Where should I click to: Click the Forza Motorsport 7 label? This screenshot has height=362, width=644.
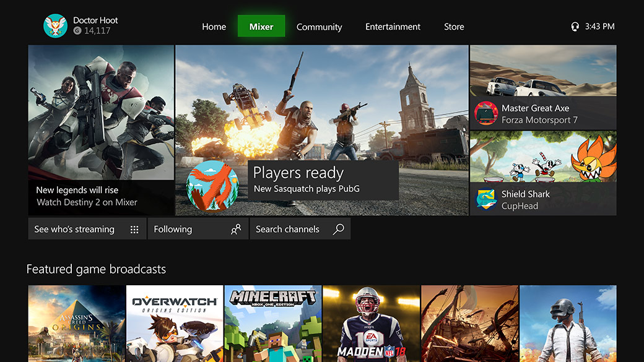pyautogui.click(x=539, y=120)
